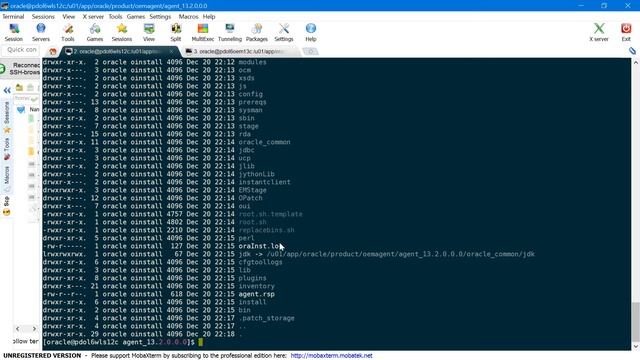Open the Games menu in the menu bar
640x360 pixels.
[136, 16]
